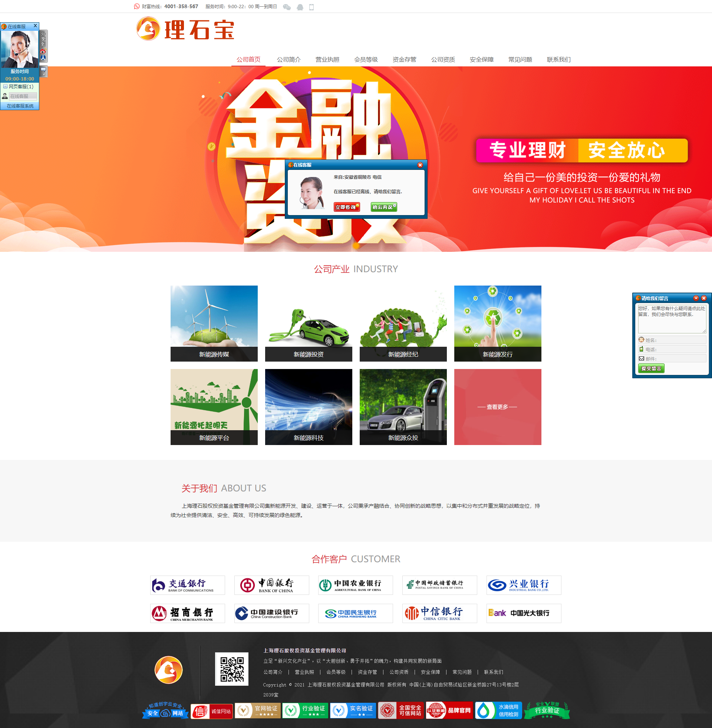Click the 在线客服 agent entry in sidebar
This screenshot has width=712, height=728.
coord(23,96)
